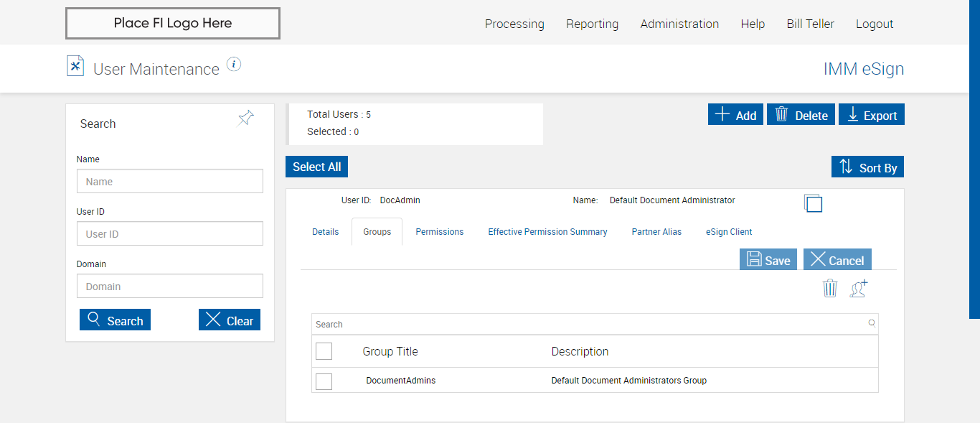Click the info icon beside User Maintenance
The height and width of the screenshot is (423, 980).
234,65
